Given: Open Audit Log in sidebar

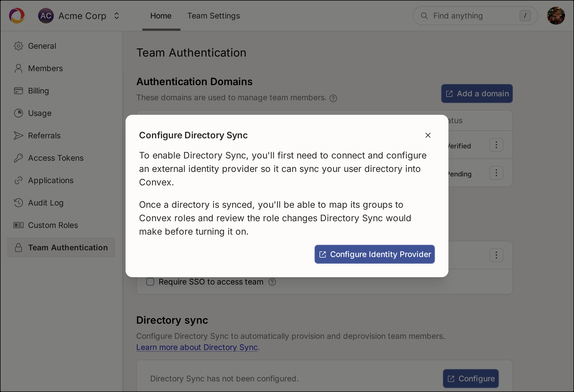Looking at the screenshot, I should pos(61,203).
